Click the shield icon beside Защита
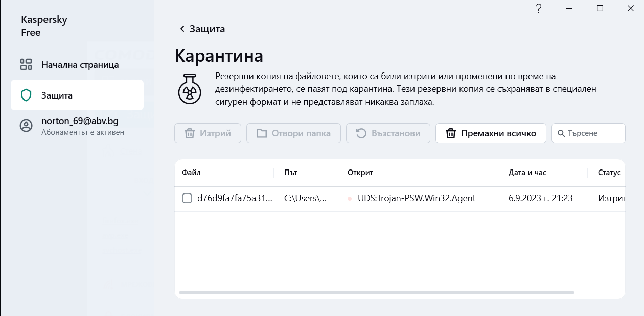Image resolution: width=644 pixels, height=316 pixels. click(x=26, y=95)
